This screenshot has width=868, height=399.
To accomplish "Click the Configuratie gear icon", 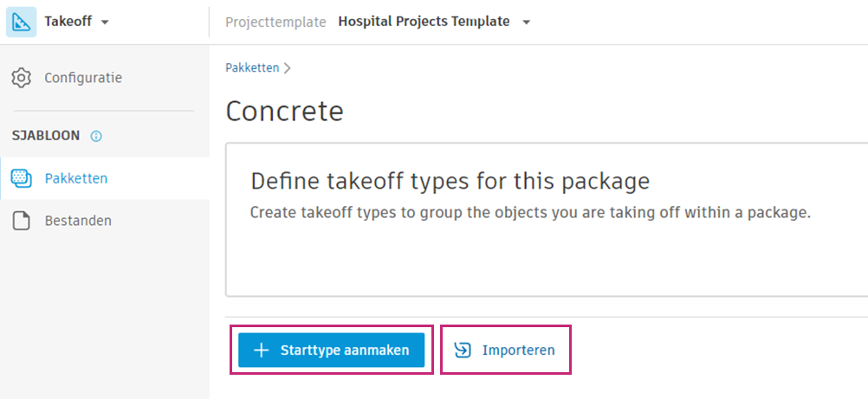I will click(21, 78).
